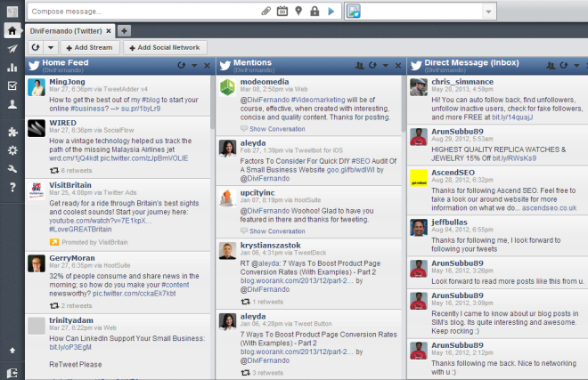Close the Home Feed stream
The height and width of the screenshot is (380, 588).
pos(207,66)
